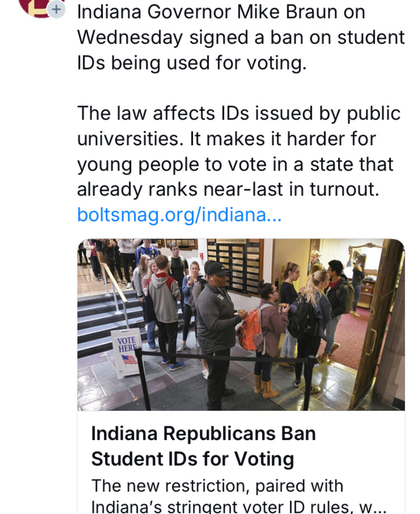Viewport: 420px width, 514px height.
Task: Tap 'Indiana's stringent voter ID rules' line
Action: click(238, 507)
